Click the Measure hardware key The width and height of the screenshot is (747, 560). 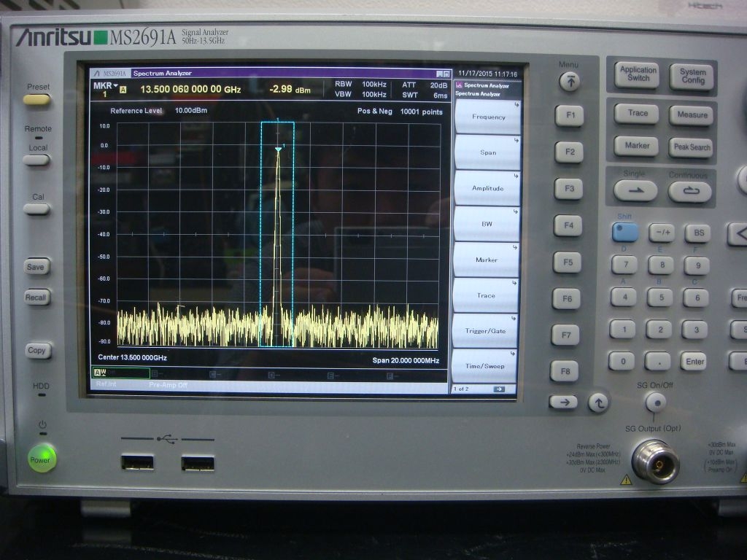[692, 115]
